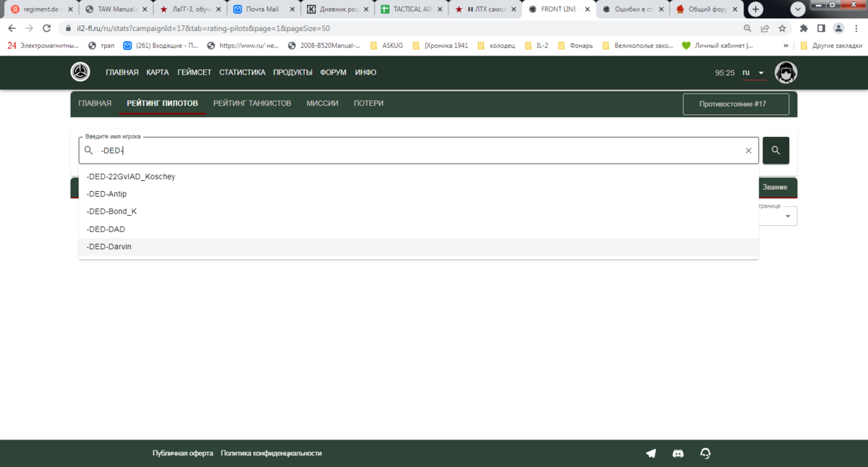Bookmark this page with star icon
Screen dimensions: 868x467
click(x=782, y=28)
